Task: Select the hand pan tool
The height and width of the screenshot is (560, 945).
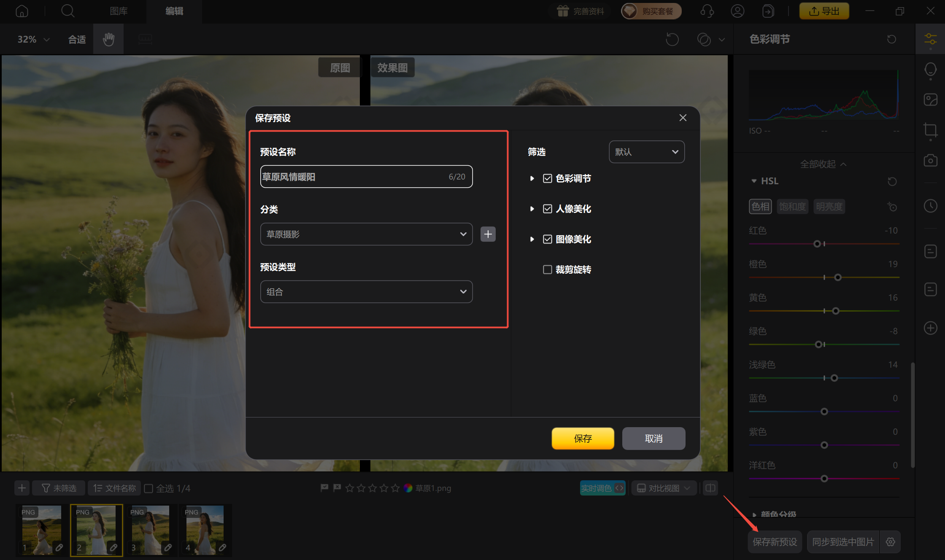Action: [108, 39]
